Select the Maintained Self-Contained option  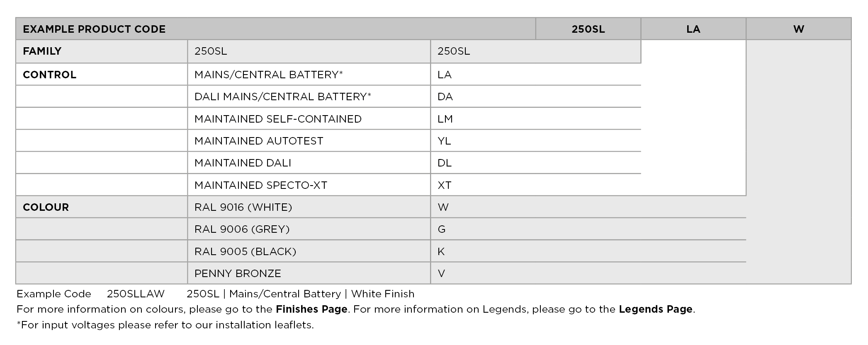tap(278, 119)
